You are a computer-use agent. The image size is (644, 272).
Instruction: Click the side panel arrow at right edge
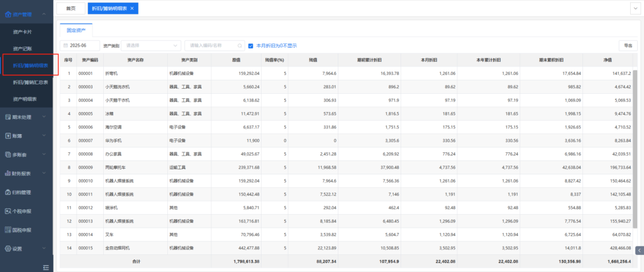point(640,250)
